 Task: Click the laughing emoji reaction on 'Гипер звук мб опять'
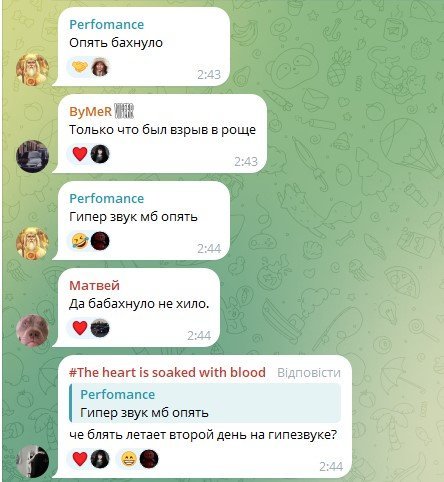(x=80, y=241)
